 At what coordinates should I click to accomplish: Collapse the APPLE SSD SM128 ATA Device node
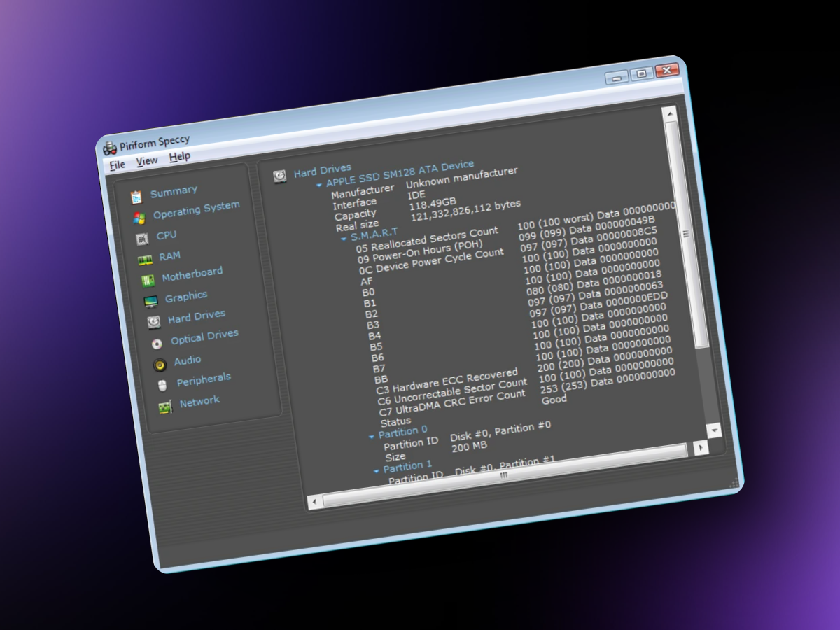click(319, 185)
